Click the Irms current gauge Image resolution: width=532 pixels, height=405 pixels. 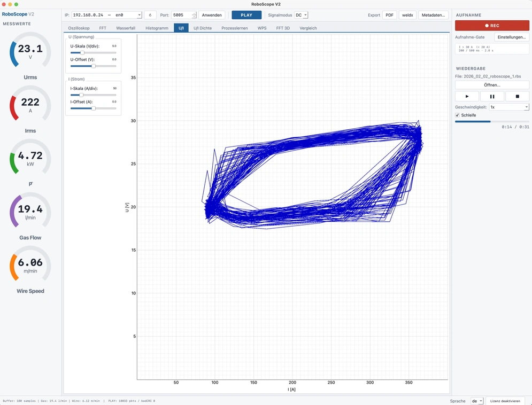30,104
